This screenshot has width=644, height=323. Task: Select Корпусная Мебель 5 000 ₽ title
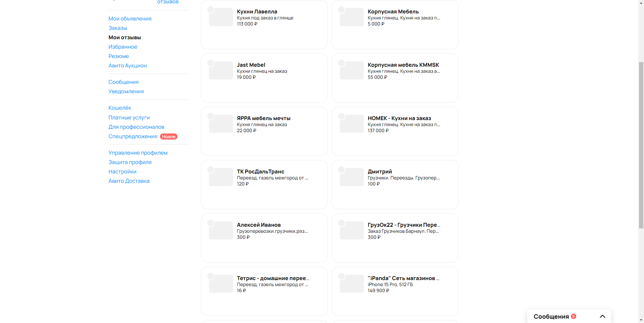[x=393, y=12]
